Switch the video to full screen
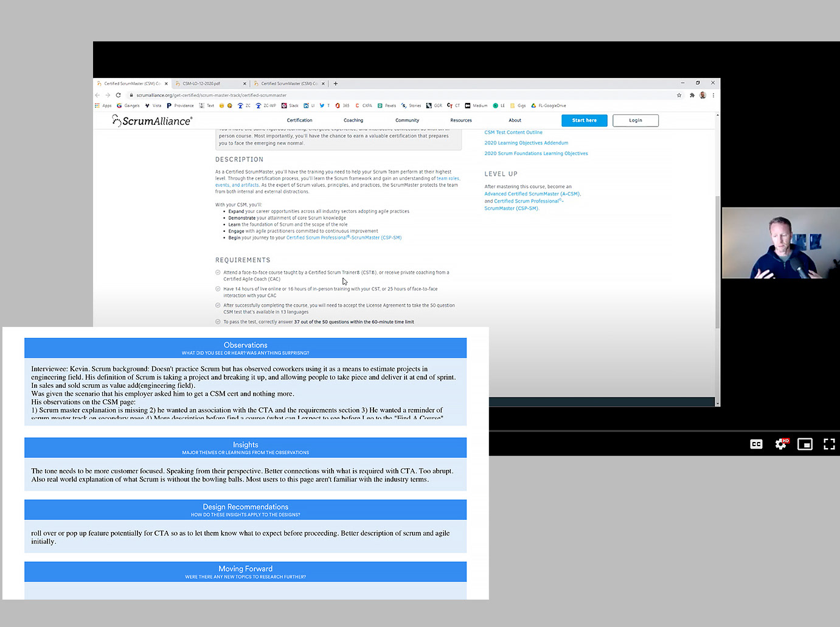The width and height of the screenshot is (840, 627). click(x=829, y=444)
